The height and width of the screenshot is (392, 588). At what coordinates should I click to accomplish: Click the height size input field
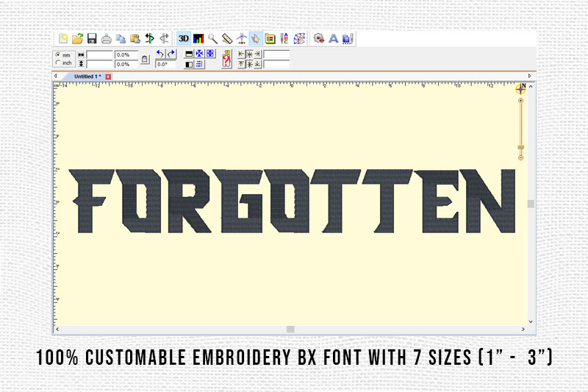[99, 65]
